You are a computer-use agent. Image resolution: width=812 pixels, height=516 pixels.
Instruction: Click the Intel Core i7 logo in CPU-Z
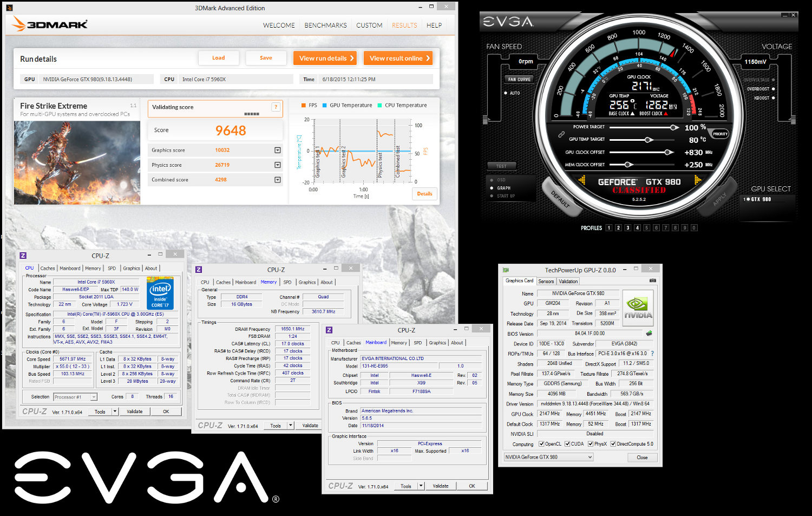pyautogui.click(x=160, y=293)
